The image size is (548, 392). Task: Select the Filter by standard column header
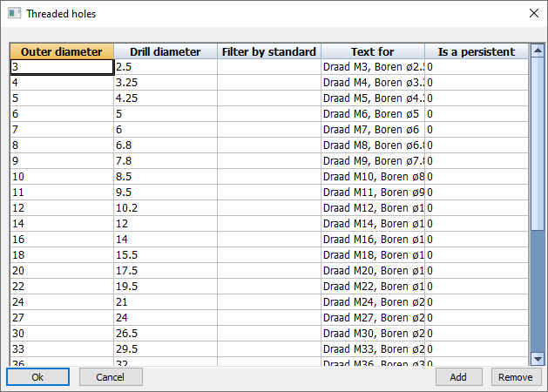point(268,51)
